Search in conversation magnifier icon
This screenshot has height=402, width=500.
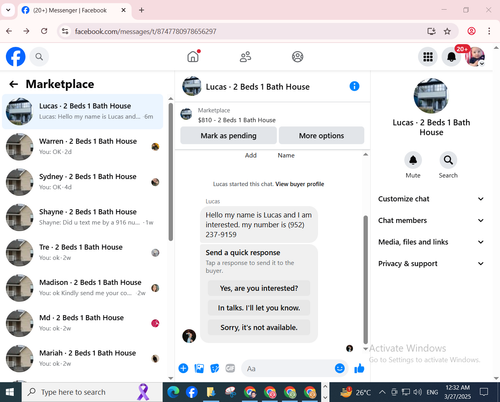448,160
